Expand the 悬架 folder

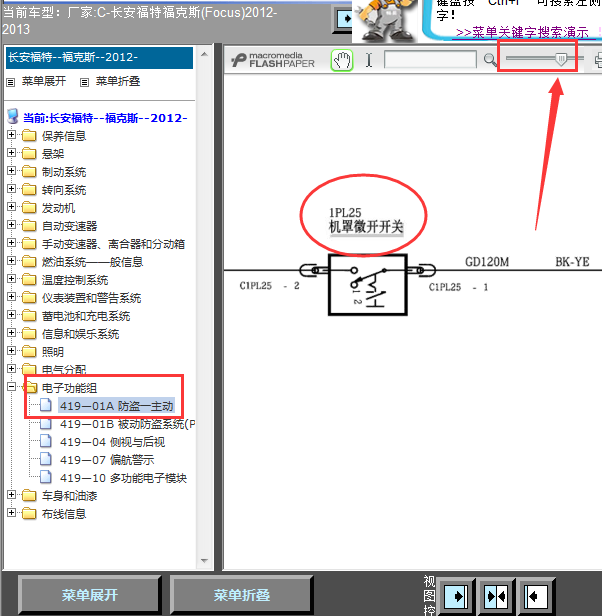pyautogui.click(x=11, y=153)
